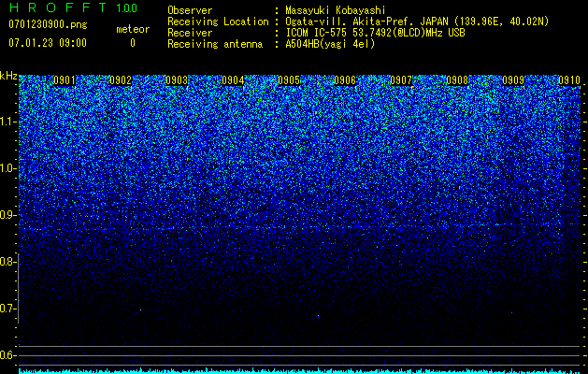The height and width of the screenshot is (374, 588).
Task: Click the 0905 time marker
Action: point(289,80)
